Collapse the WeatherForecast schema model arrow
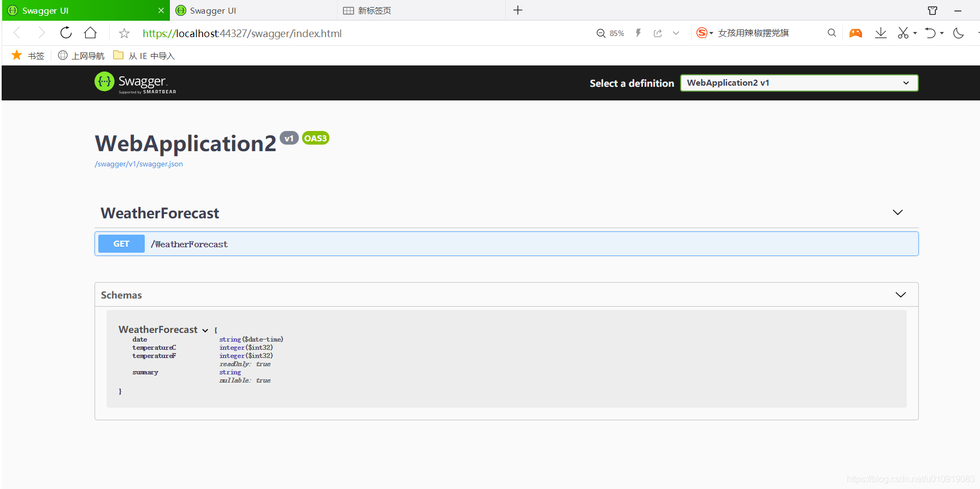The width and height of the screenshot is (980, 489). pyautogui.click(x=205, y=330)
